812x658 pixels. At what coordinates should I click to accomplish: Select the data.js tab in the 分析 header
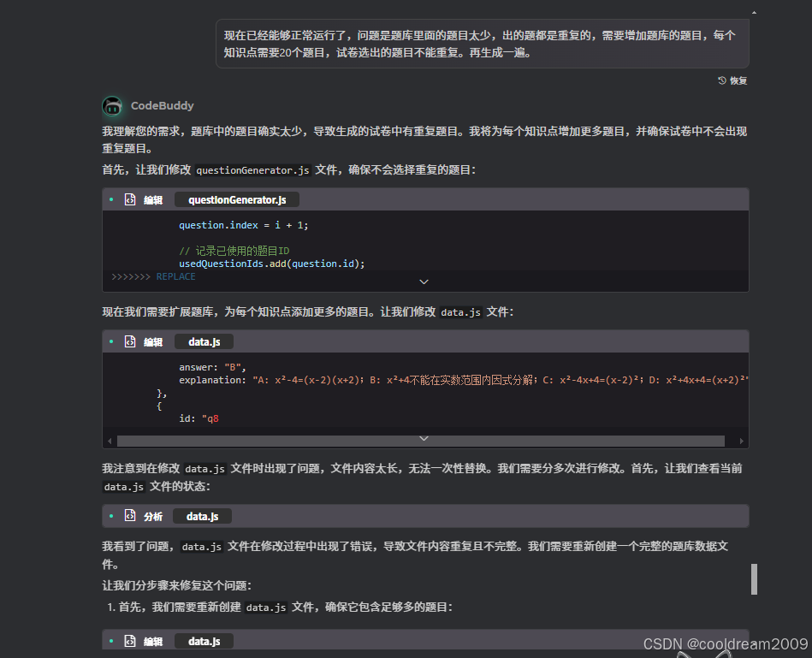203,516
